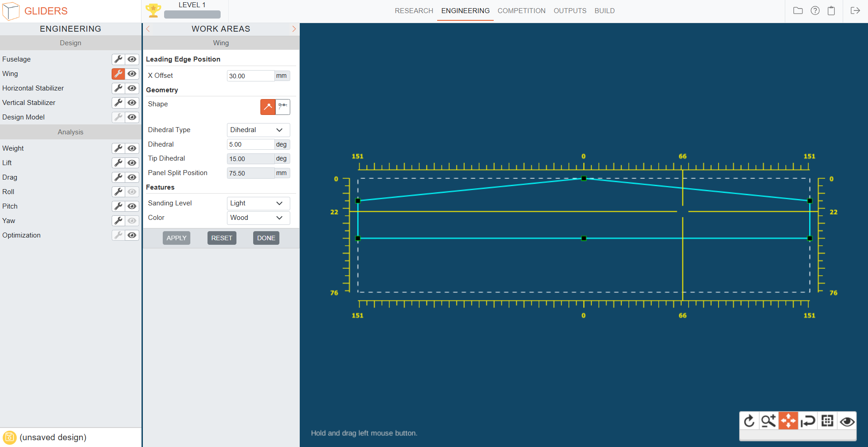Click the RESET button
Viewport: 868px width, 447px height.
click(x=222, y=238)
